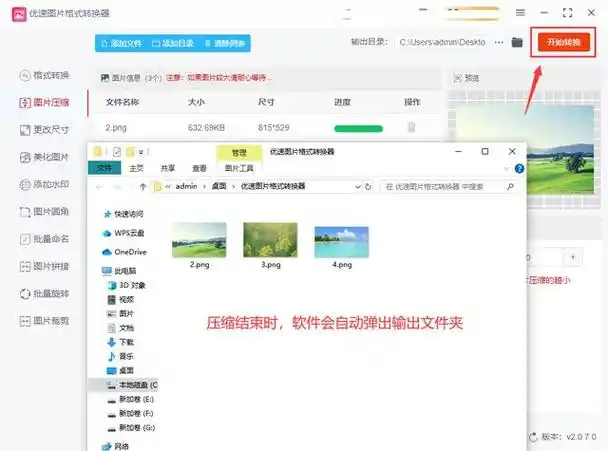Image resolution: width=608 pixels, height=451 pixels.
Task: Click the 2.png file name in list
Action: click(x=116, y=128)
